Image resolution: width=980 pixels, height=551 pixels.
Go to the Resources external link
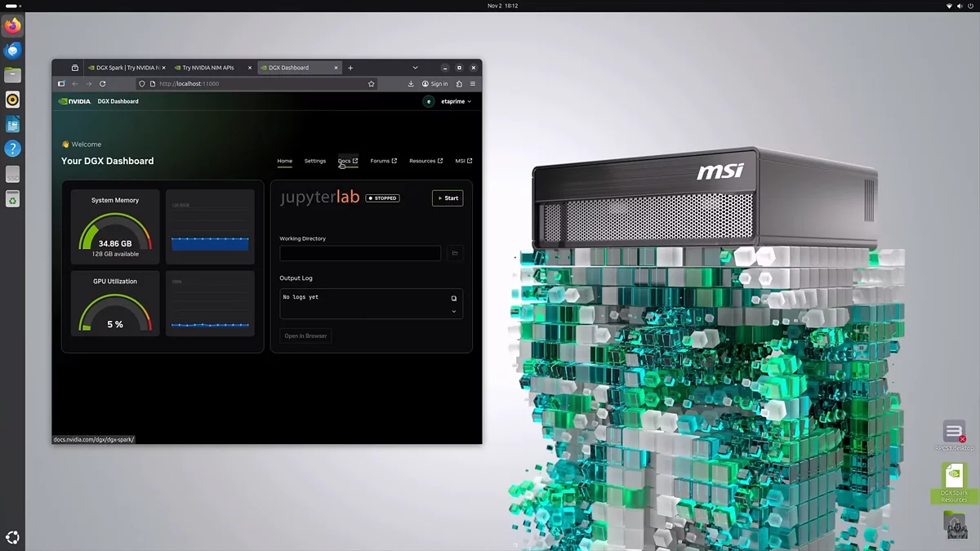tap(425, 161)
